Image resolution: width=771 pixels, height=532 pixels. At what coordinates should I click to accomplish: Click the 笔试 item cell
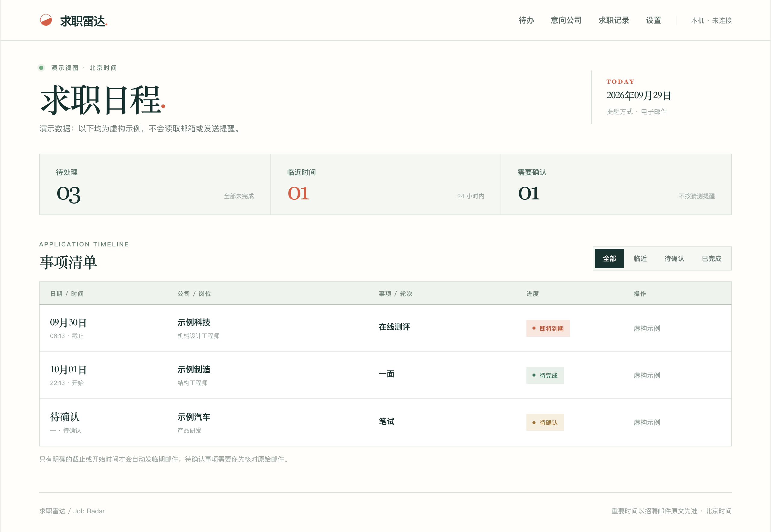pos(386,421)
